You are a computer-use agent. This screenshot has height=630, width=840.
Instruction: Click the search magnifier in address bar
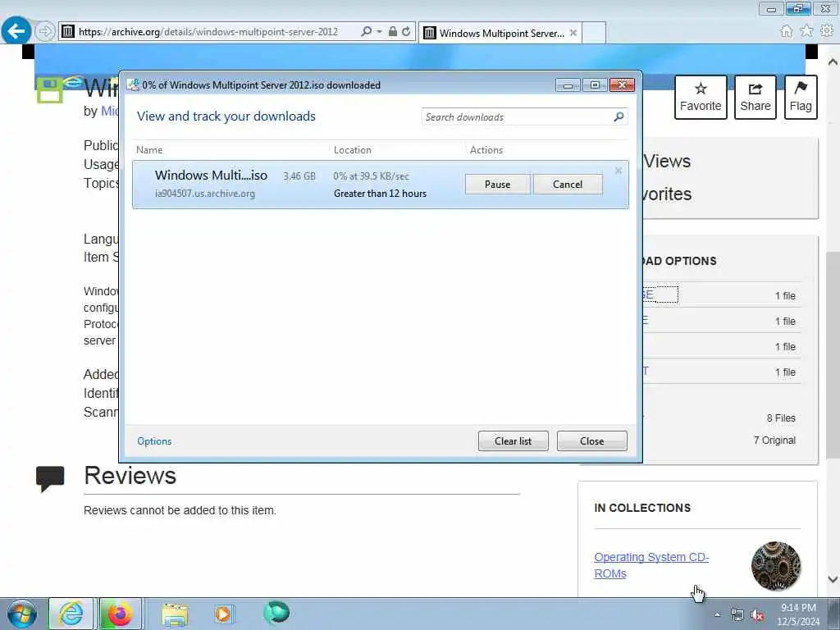coord(366,32)
